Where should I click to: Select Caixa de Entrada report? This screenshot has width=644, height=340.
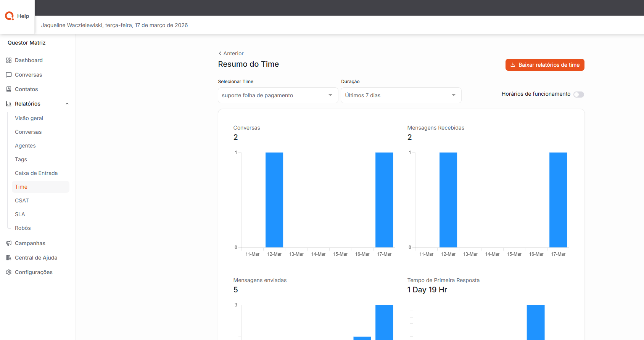[36, 173]
